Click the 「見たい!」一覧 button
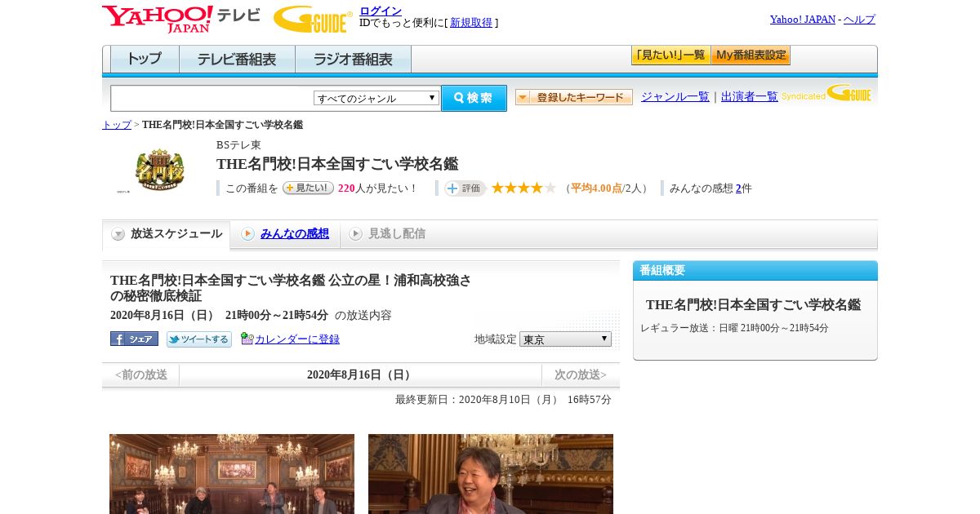Screen dimensions: 980x514 (670, 55)
